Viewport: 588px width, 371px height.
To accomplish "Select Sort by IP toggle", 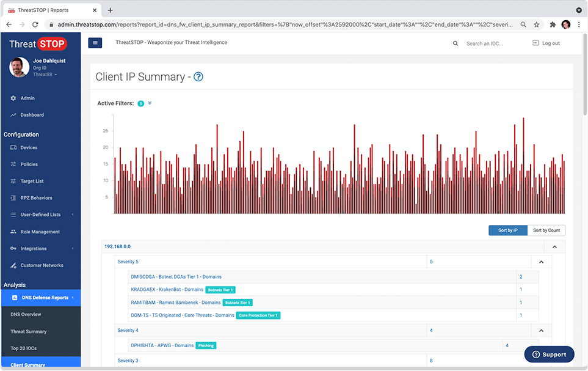I will (508, 230).
